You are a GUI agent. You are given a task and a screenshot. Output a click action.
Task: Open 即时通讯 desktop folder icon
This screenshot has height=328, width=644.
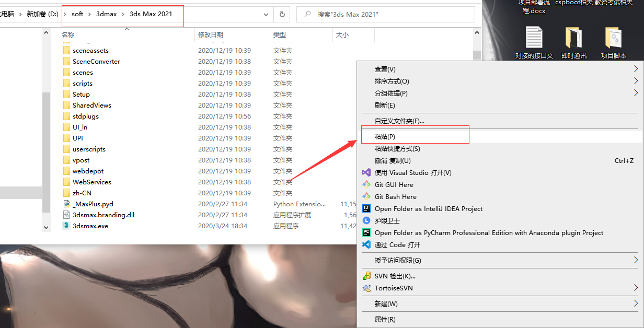click(573, 38)
